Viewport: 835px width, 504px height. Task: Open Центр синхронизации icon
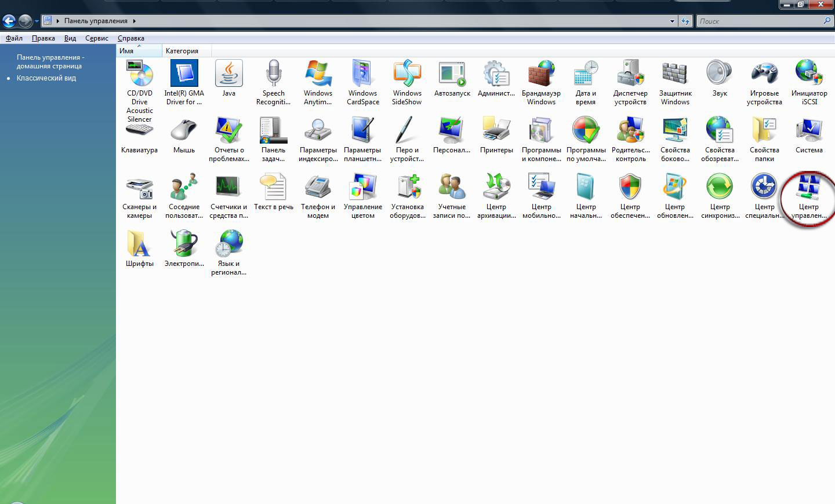[720, 187]
